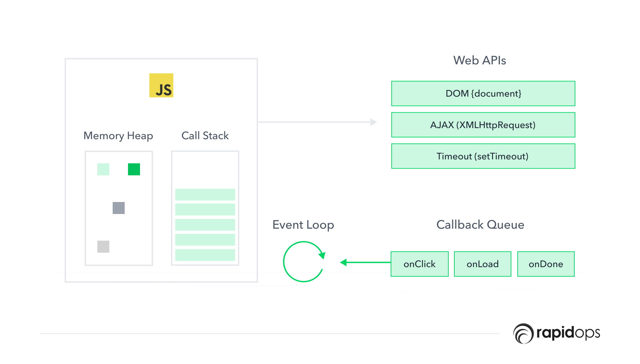
Task: Click the Call Stack label
Action: click(x=205, y=136)
